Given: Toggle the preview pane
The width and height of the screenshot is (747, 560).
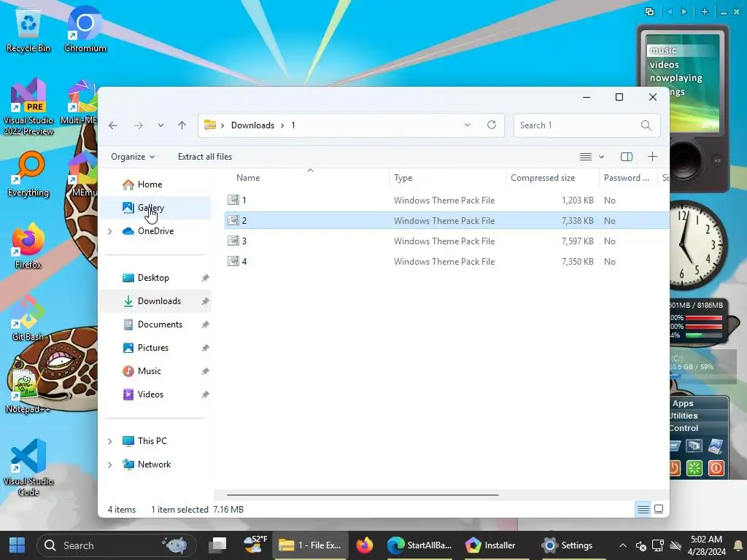Looking at the screenshot, I should tap(627, 157).
